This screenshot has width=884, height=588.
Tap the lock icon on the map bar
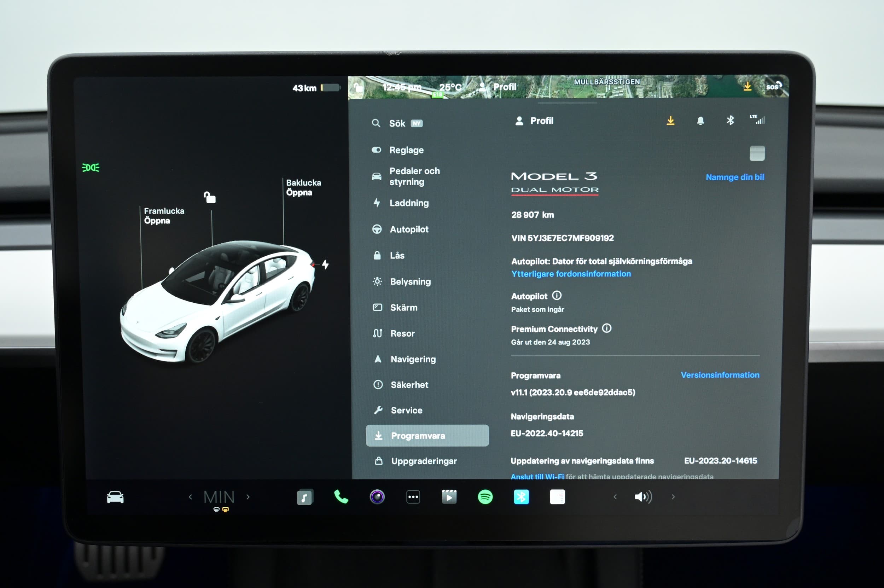(x=359, y=87)
